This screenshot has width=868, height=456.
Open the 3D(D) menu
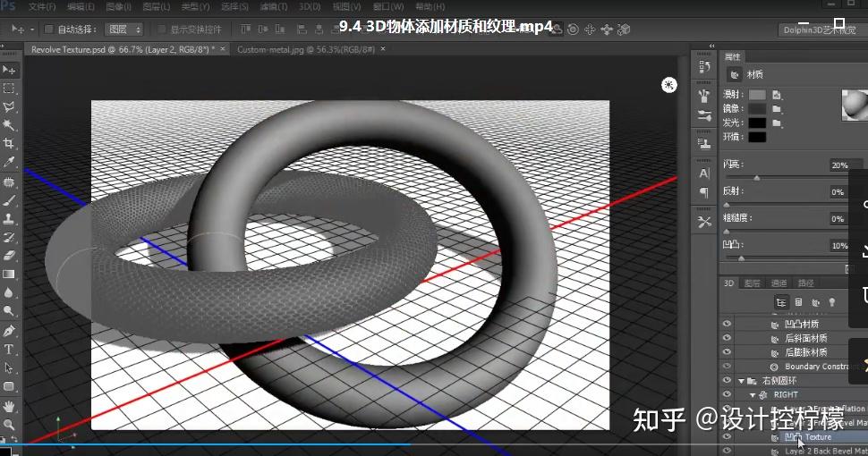point(310,6)
